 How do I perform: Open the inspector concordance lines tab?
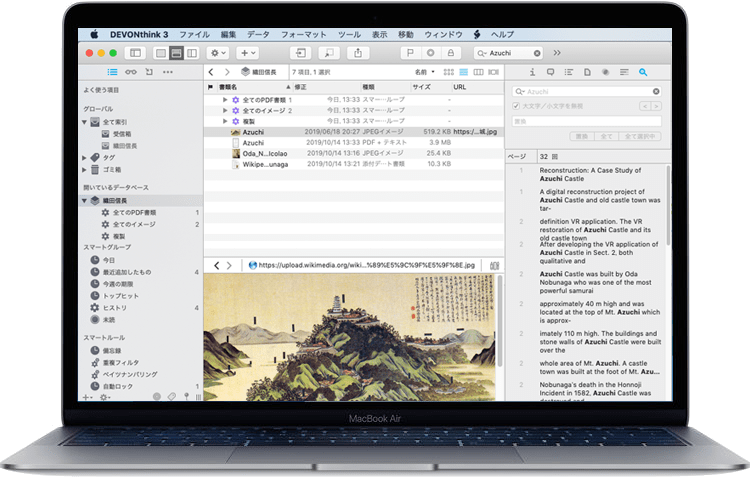pyautogui.click(x=624, y=72)
